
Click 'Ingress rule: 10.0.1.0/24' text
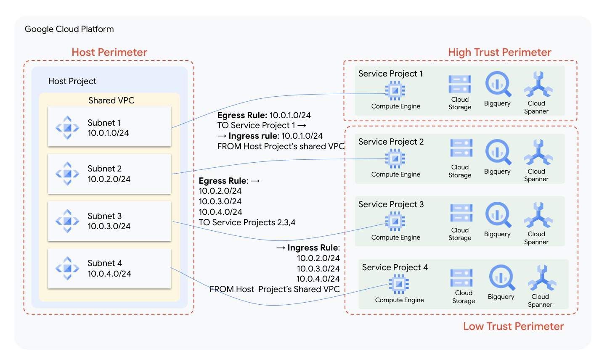click(x=276, y=136)
